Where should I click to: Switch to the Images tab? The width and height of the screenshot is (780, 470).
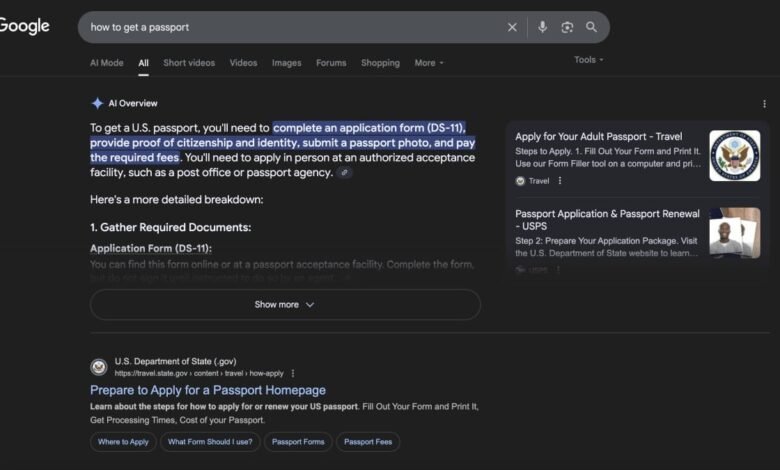[x=287, y=63]
